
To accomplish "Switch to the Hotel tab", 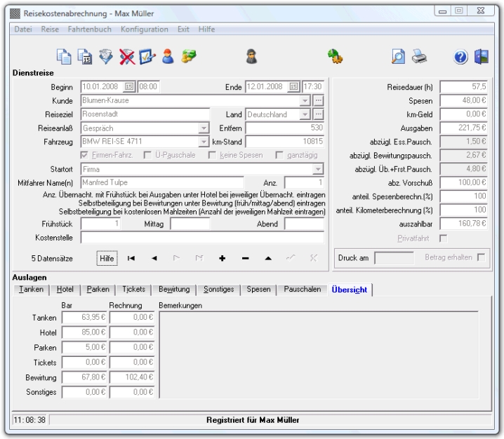I will pos(65,289).
